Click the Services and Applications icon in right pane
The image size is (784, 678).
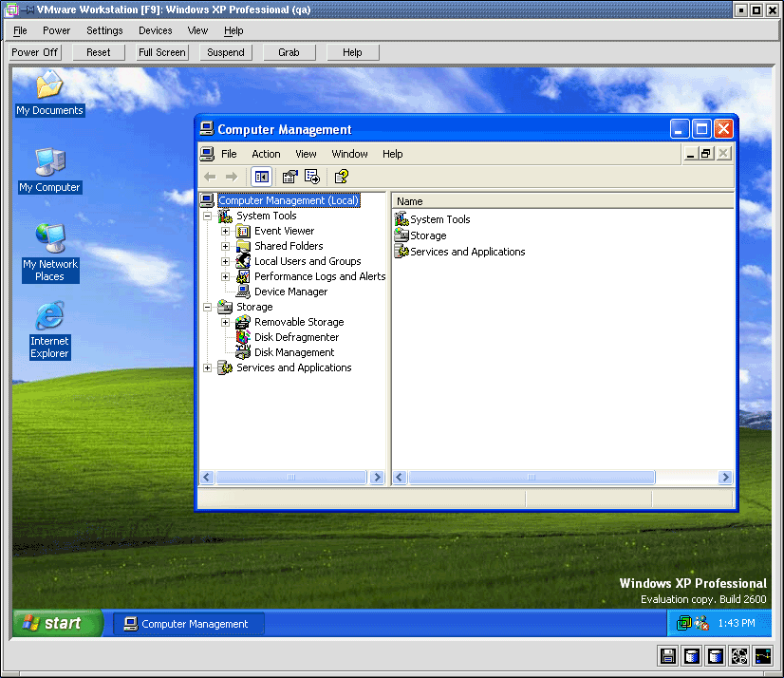pyautogui.click(x=401, y=252)
